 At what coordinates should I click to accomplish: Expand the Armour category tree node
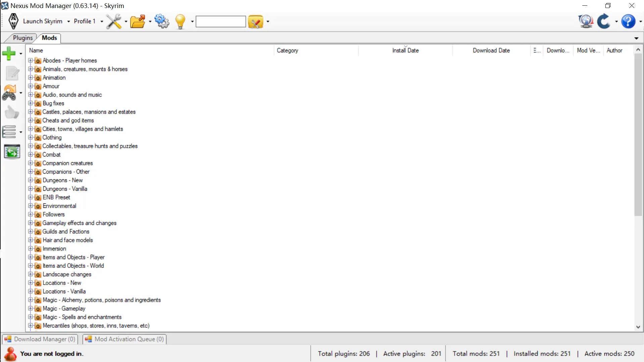[x=31, y=86]
